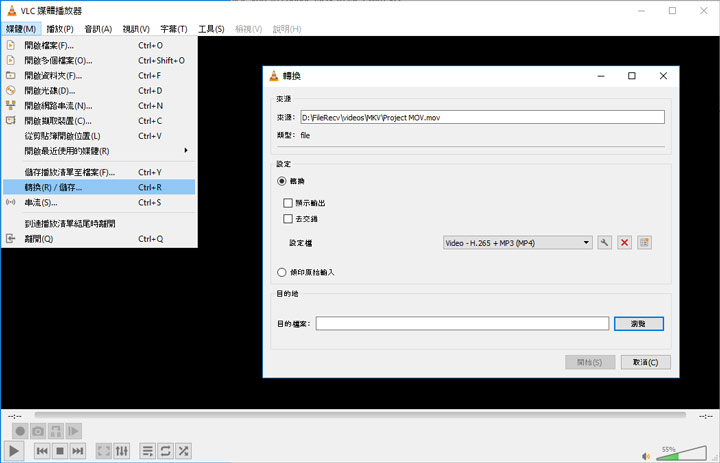Delete selected profile with red X
The image size is (720, 463).
click(624, 243)
